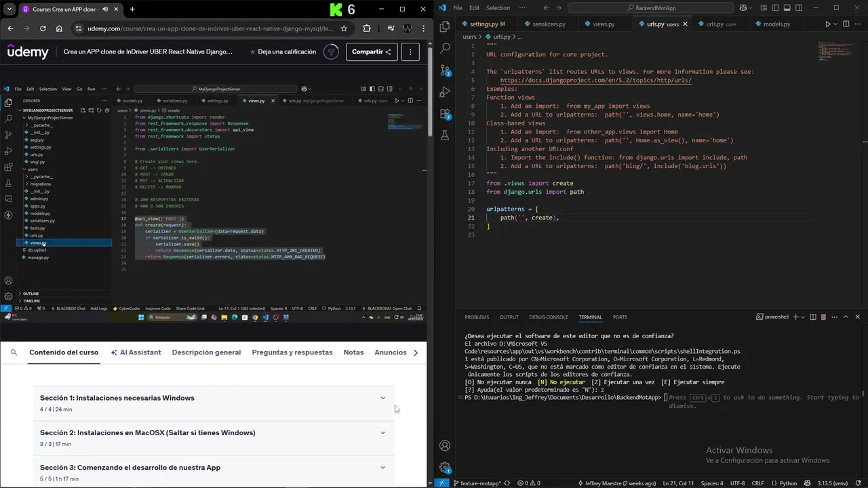
Task: Open editor More Actions ellipsis menu
Action: (x=857, y=24)
